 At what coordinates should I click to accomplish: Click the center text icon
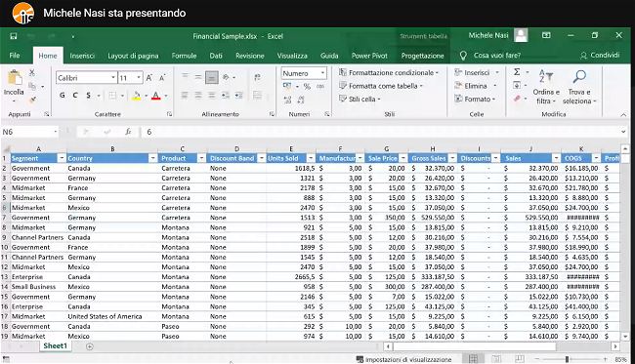coord(198,96)
